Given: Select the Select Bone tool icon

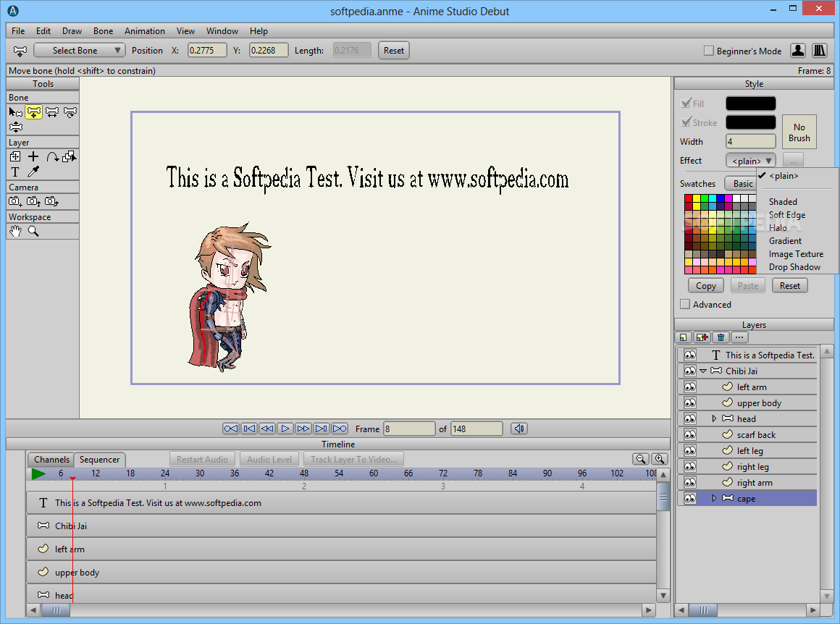Looking at the screenshot, I should (x=15, y=112).
